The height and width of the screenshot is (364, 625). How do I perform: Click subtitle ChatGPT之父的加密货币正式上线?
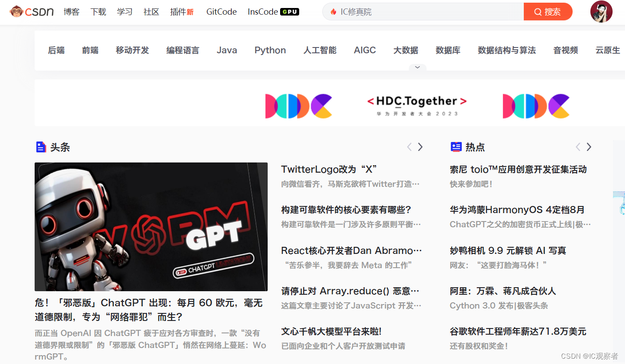(520, 225)
